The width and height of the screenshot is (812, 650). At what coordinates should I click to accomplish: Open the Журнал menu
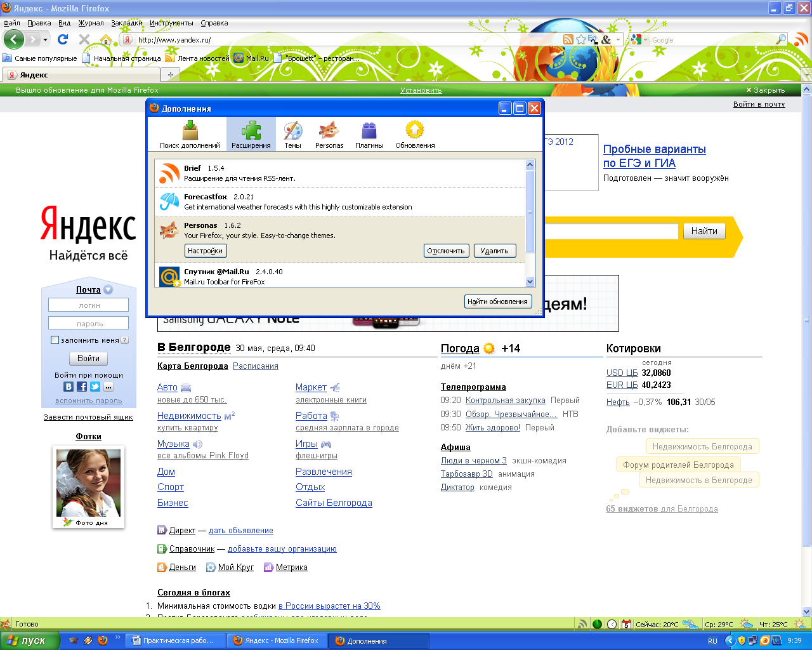(x=91, y=23)
